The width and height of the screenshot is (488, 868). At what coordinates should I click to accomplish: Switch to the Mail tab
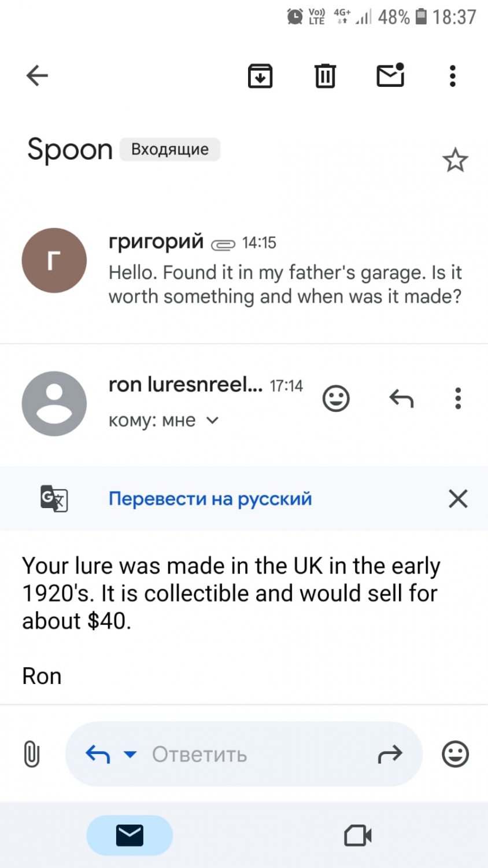(x=130, y=836)
